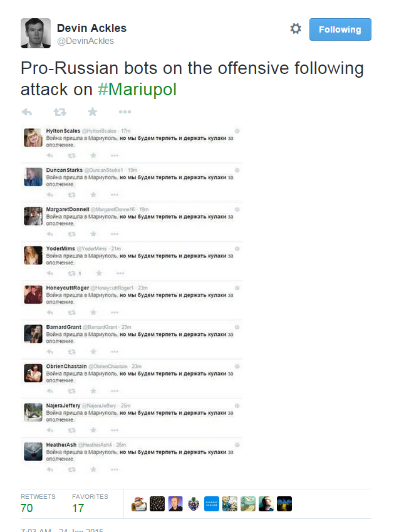Screen dimensions: 394x532
Task: Expand more options ellipsis under main tweet
Action: [125, 112]
